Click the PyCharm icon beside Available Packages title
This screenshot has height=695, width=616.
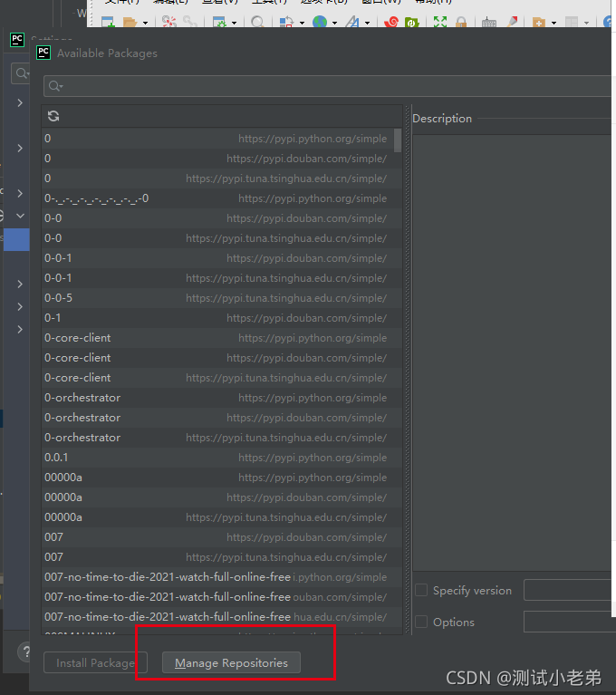coord(43,53)
